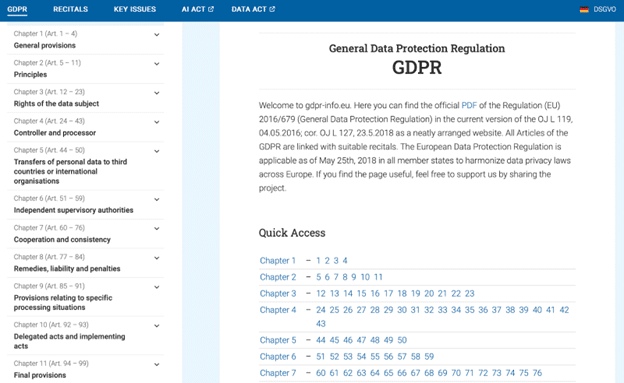Go to Article 44
The image size is (624, 383).
pyautogui.click(x=321, y=340)
